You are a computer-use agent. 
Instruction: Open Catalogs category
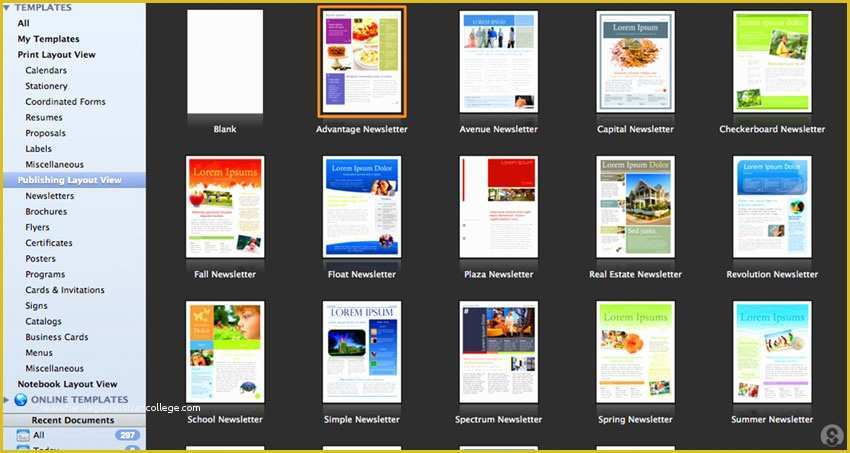tap(43, 322)
